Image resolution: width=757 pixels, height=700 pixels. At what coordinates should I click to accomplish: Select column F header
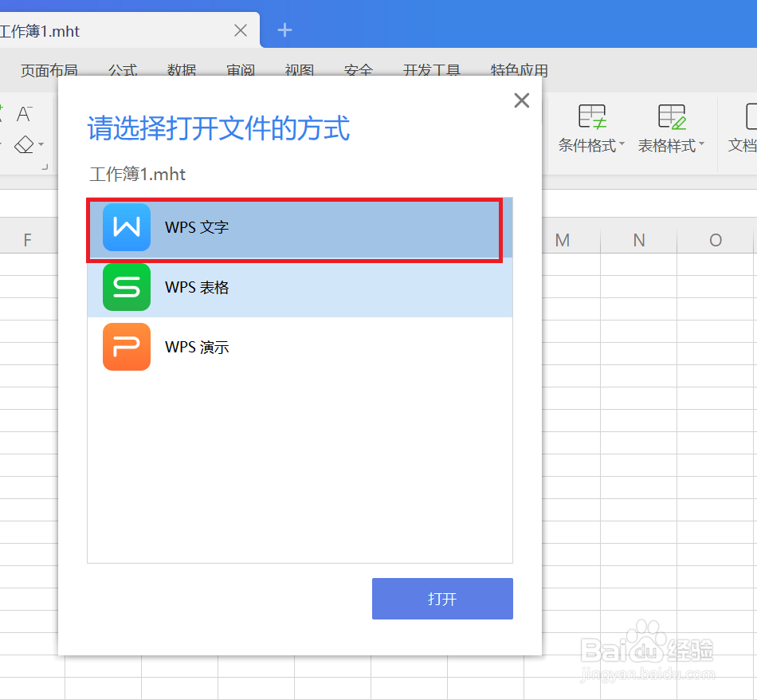tap(28, 240)
